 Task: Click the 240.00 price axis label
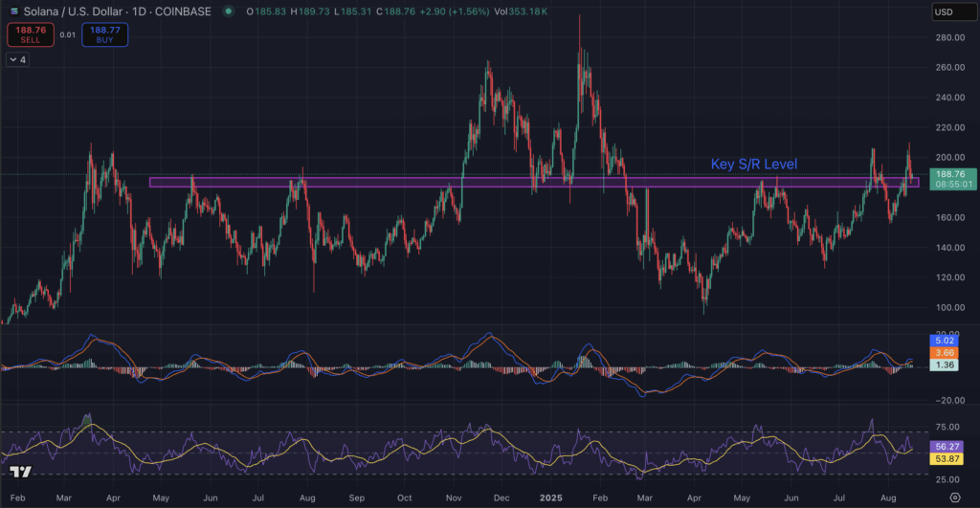(x=950, y=98)
